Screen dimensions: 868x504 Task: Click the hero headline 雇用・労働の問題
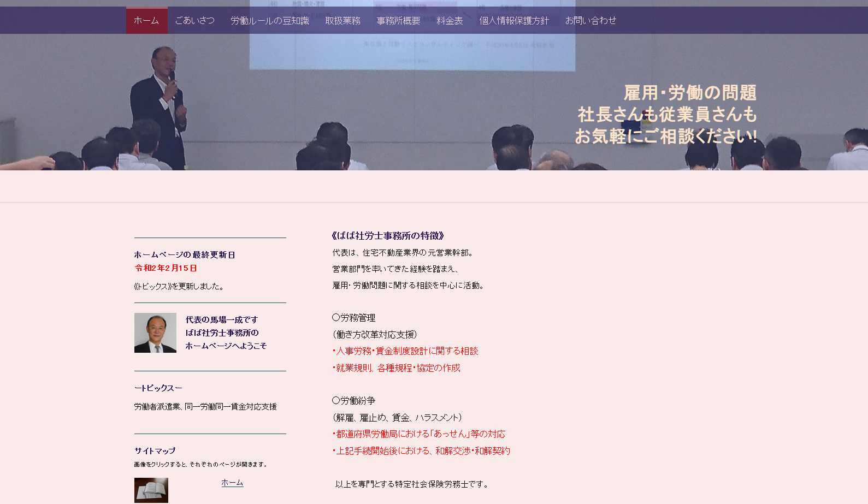coord(690,93)
